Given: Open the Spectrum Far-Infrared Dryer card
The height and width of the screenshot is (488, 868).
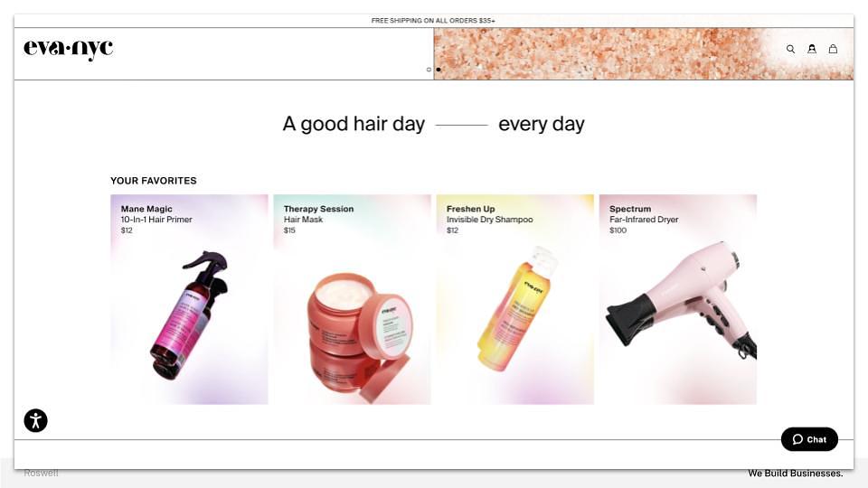Looking at the screenshot, I should 677,299.
